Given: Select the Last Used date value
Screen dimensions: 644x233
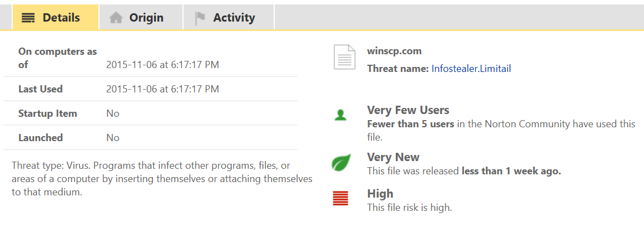Looking at the screenshot, I should 163,89.
